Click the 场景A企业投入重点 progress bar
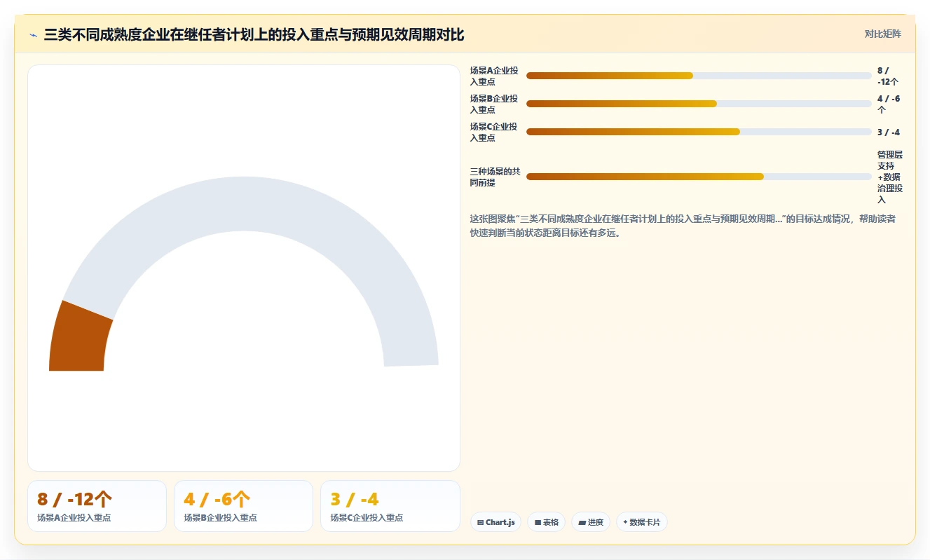The height and width of the screenshot is (560, 930). tap(699, 76)
